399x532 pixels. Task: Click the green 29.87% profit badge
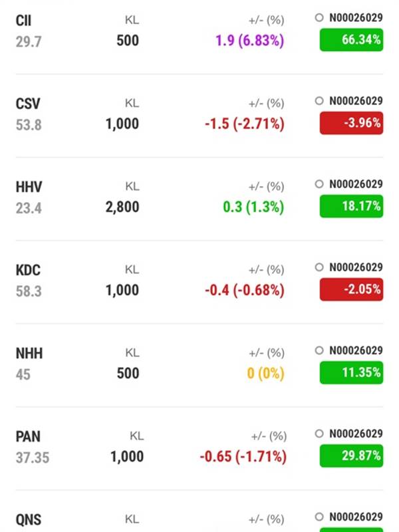pyautogui.click(x=351, y=456)
